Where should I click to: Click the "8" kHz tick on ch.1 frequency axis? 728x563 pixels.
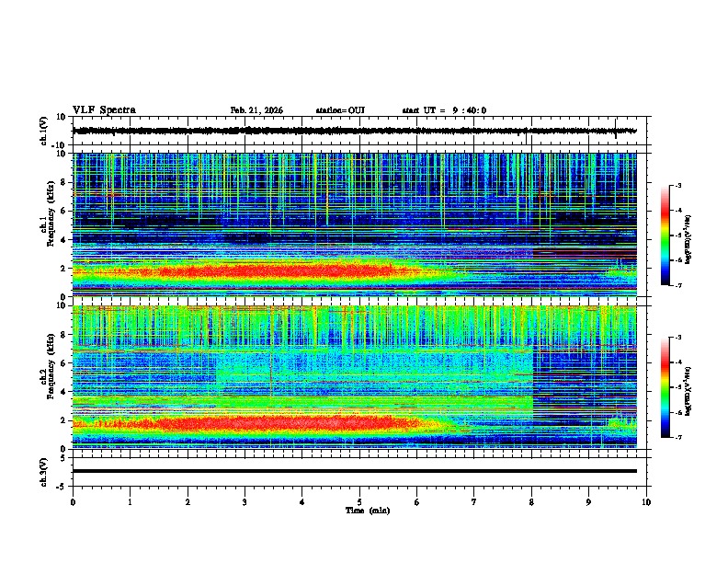(x=64, y=182)
